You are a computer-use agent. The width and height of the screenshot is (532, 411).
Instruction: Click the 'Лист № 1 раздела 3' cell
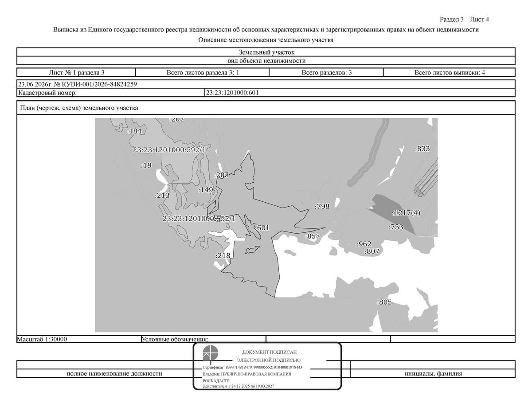point(76,73)
